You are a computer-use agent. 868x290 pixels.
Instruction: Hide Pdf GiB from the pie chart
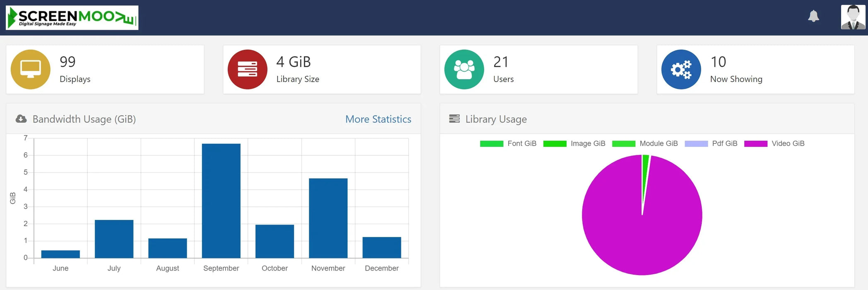(x=711, y=144)
